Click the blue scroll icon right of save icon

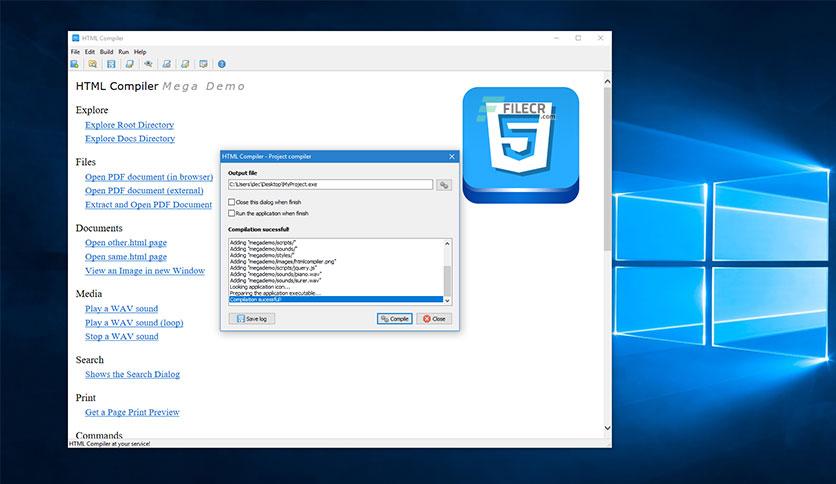pyautogui.click(x=130, y=64)
